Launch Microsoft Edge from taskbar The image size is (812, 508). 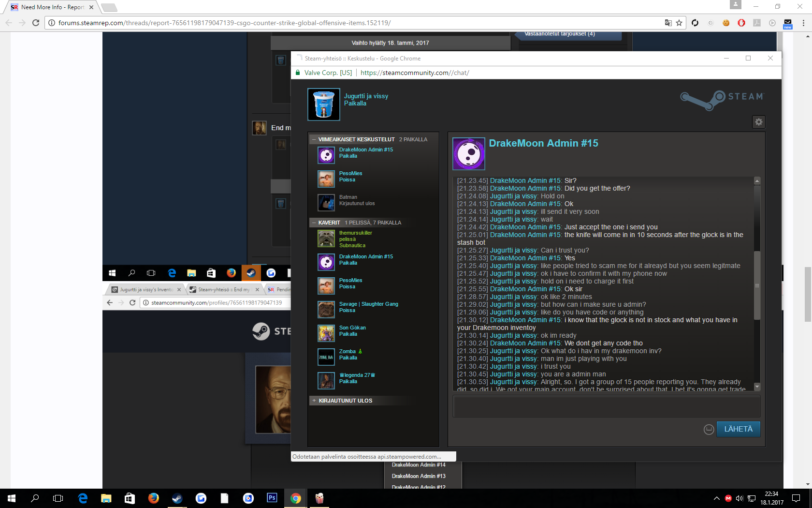(x=83, y=498)
